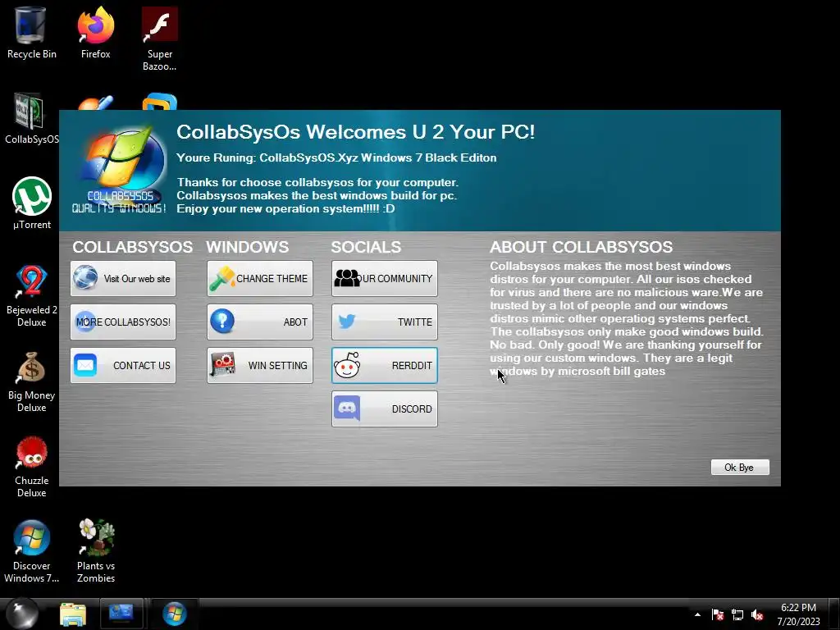Launch µTorrent from the desktop
840x630 pixels.
31,203
